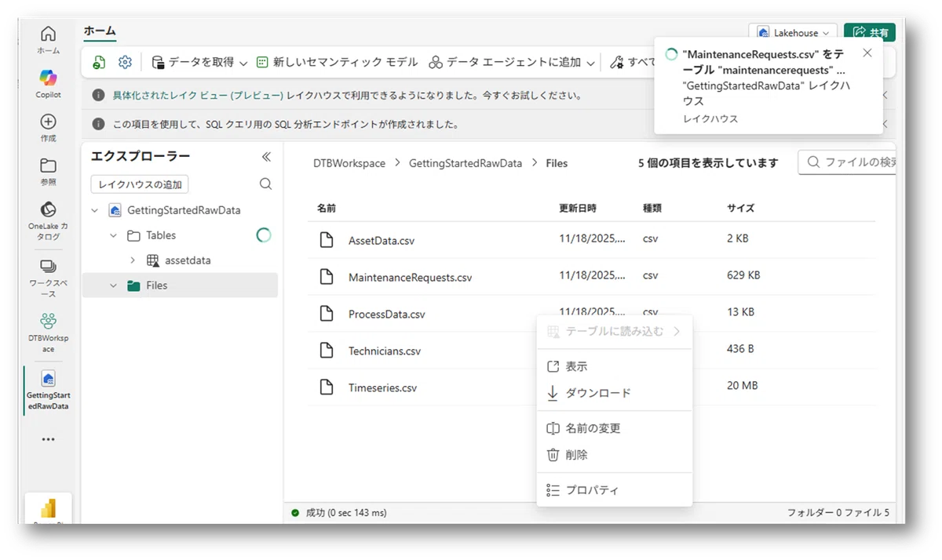The width and height of the screenshot is (942, 560).
Task: Click the Power BI logo at bottom
Action: click(48, 508)
